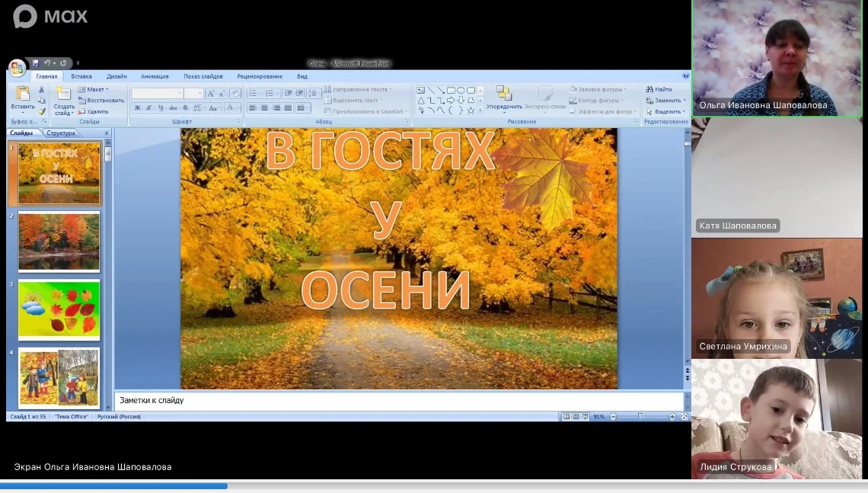This screenshot has width=868, height=493.
Task: Fit slide to window icon in status bar
Action: (x=685, y=417)
